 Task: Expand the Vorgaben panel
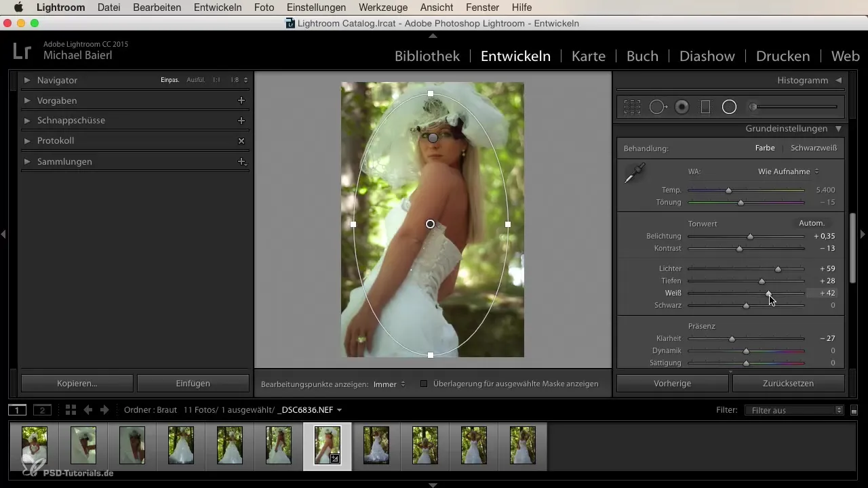coord(27,100)
